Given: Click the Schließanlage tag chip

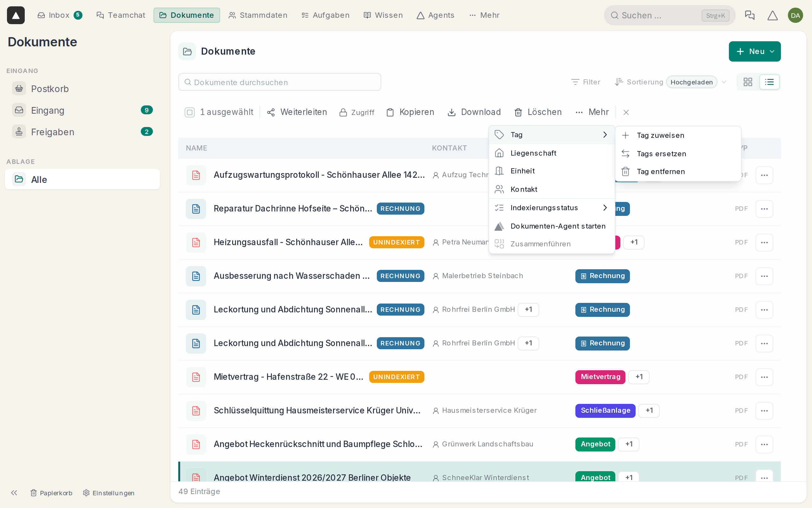Looking at the screenshot, I should click(605, 411).
